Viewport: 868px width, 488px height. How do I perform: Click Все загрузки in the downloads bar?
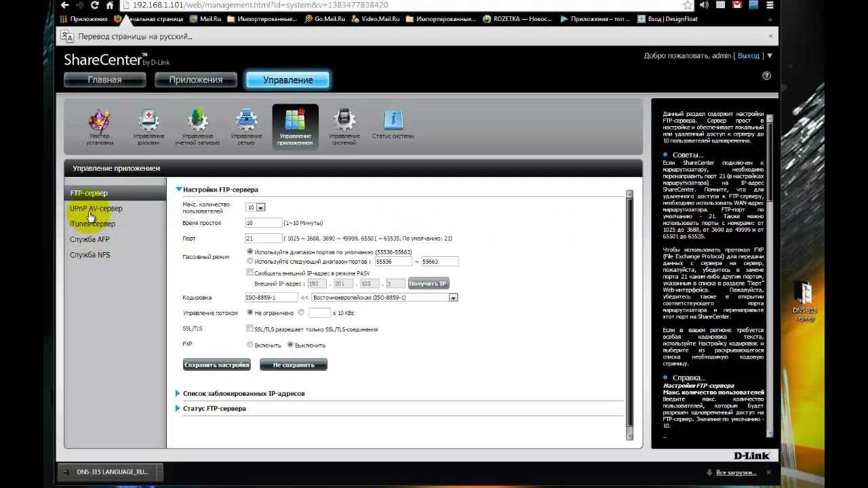735,472
